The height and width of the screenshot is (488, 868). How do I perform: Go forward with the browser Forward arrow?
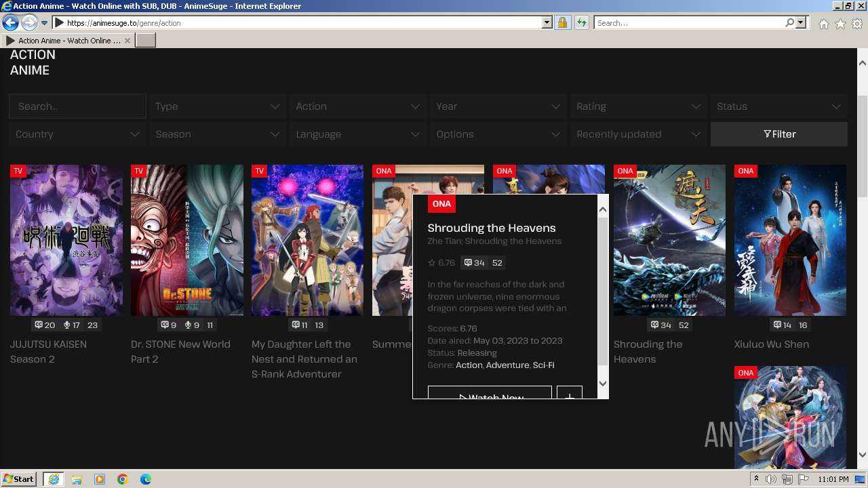29,23
